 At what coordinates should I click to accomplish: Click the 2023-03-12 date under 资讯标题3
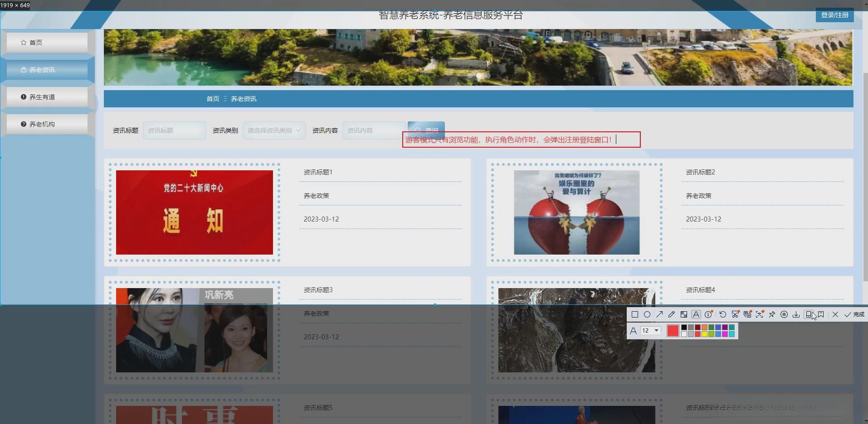[322, 337]
